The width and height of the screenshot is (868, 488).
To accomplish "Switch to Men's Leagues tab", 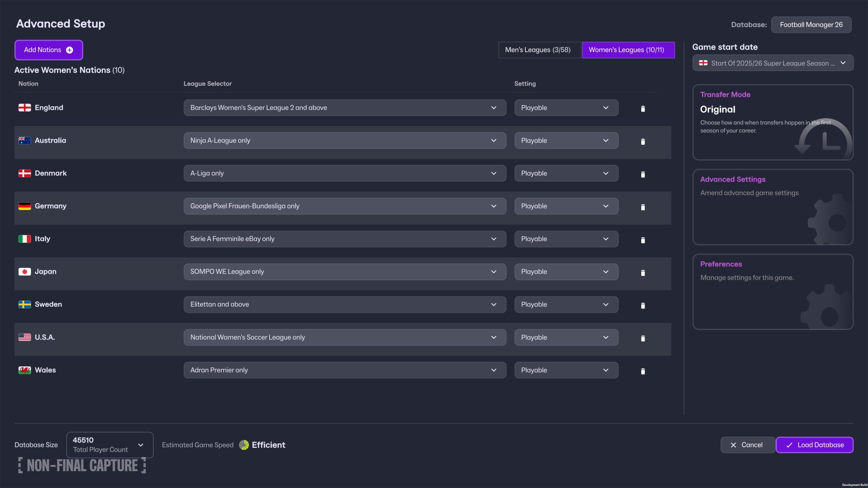I will click(539, 50).
